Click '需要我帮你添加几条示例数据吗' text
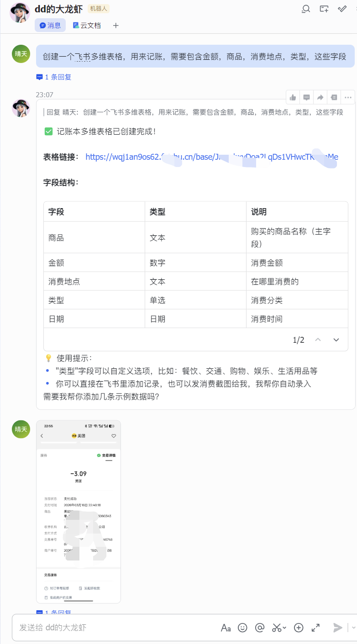 click(101, 396)
